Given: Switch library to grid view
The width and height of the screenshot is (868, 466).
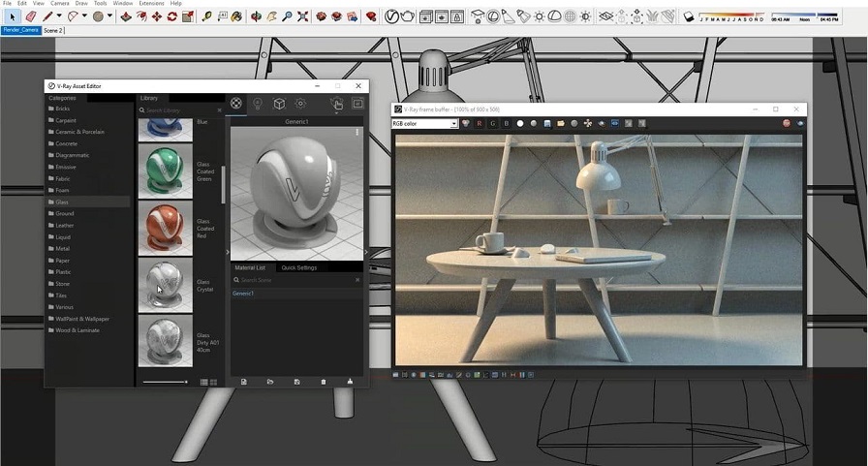Looking at the screenshot, I should point(214,383).
